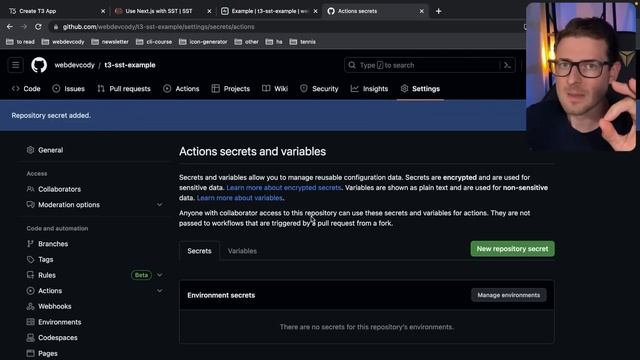Close the Use Next.js with SST tab
This screenshot has height=360, width=640.
[209, 11]
